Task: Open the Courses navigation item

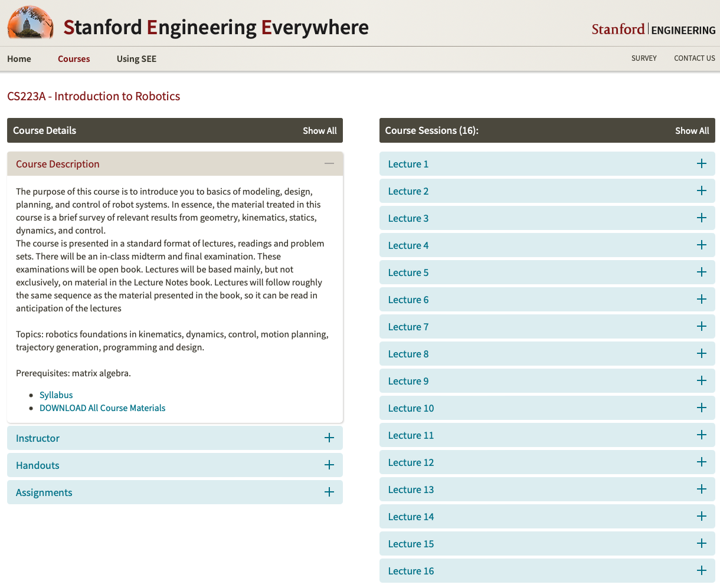Action: (74, 59)
